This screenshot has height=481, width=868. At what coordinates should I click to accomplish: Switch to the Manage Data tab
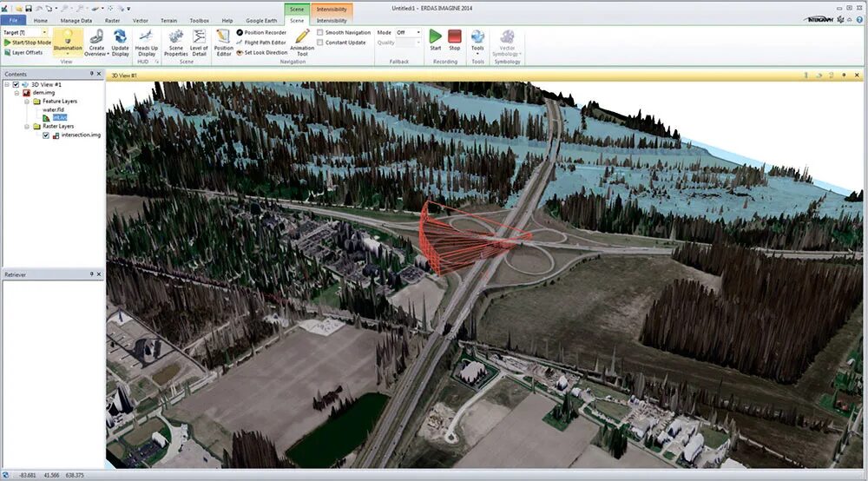76,21
